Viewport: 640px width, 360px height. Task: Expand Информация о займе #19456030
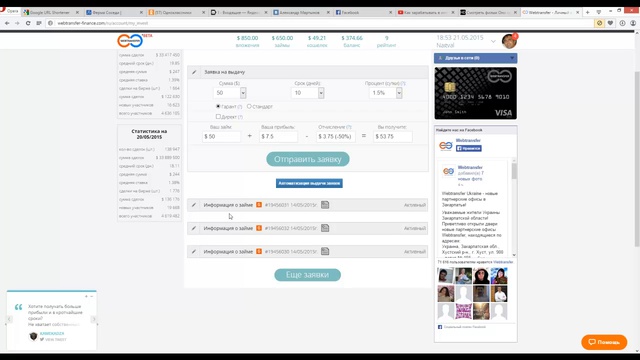pyautogui.click(x=307, y=251)
